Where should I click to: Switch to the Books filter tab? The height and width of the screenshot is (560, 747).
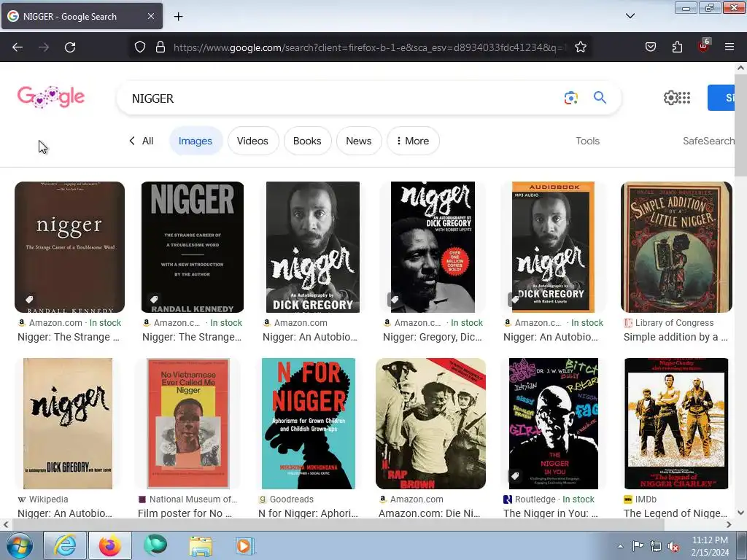point(307,141)
